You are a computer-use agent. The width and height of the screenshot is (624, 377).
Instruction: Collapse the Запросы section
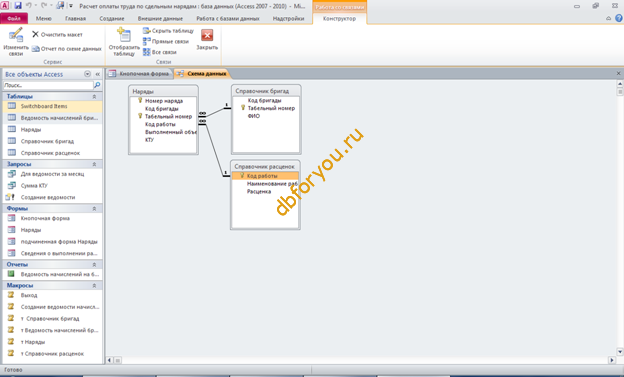94,164
